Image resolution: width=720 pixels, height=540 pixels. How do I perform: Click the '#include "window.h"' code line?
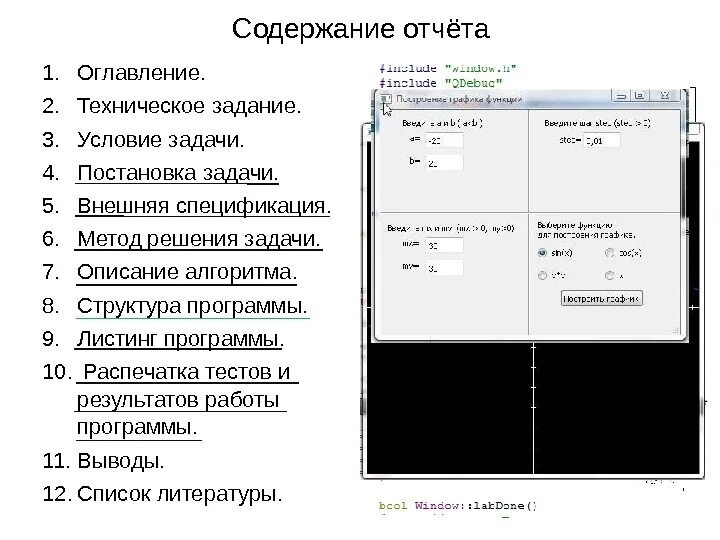coord(448,68)
